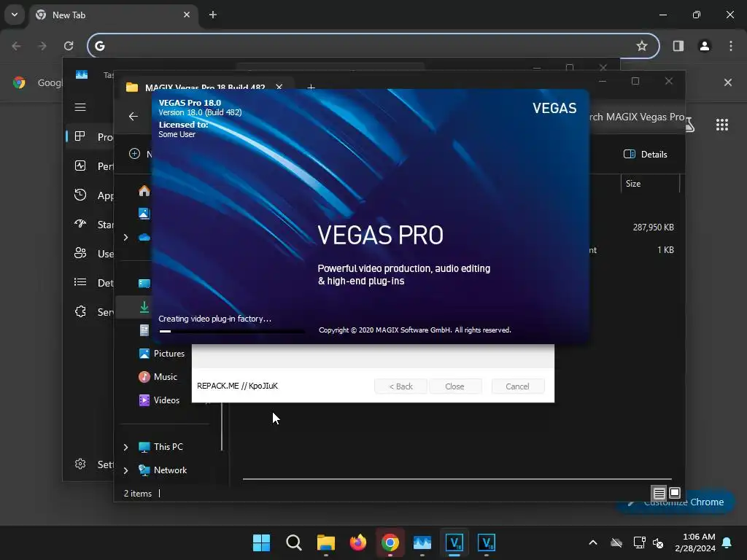The width and height of the screenshot is (747, 560).
Task: Click Back in the installer dialog
Action: click(400, 386)
